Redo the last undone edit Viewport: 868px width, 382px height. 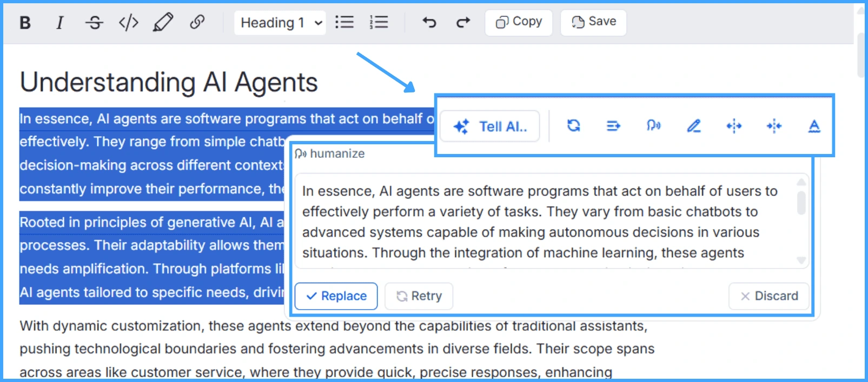pyautogui.click(x=463, y=22)
